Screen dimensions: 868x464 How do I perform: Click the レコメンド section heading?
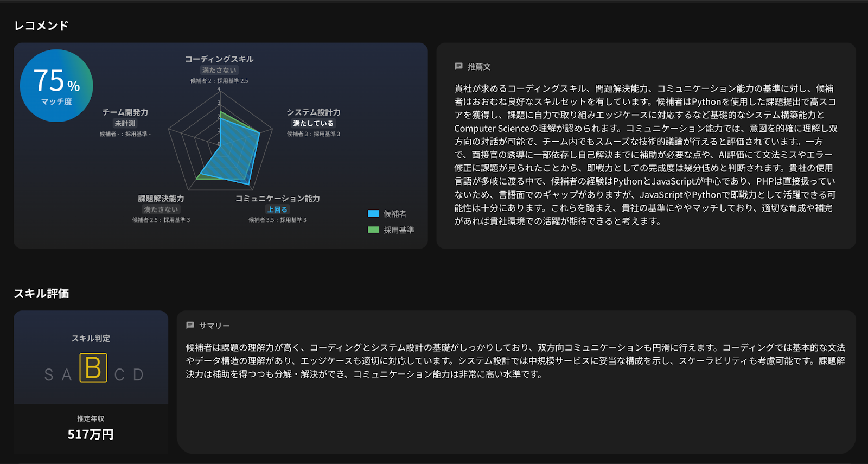point(41,26)
